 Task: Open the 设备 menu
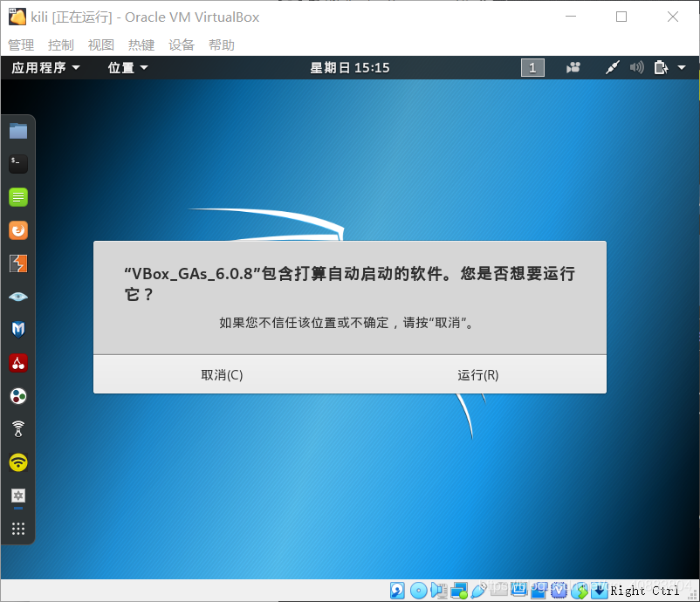tap(182, 45)
